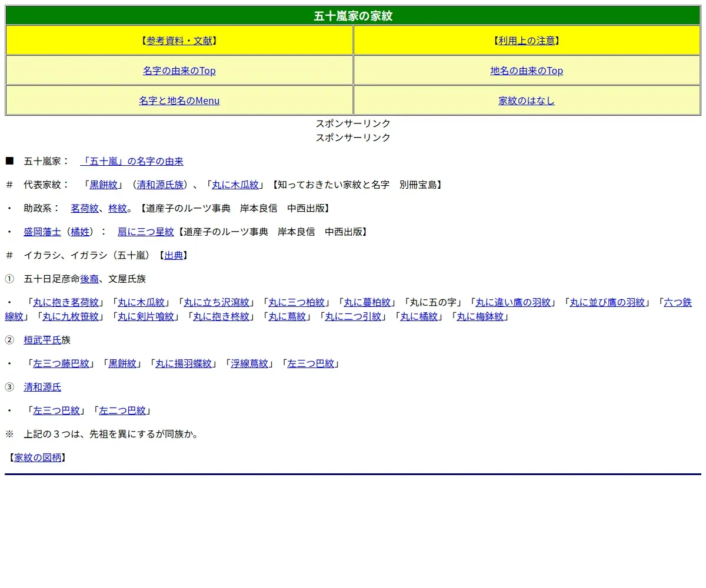Follow the 「五十嵐」の名字の由来 link
This screenshot has height=588, width=706.
pos(132,161)
